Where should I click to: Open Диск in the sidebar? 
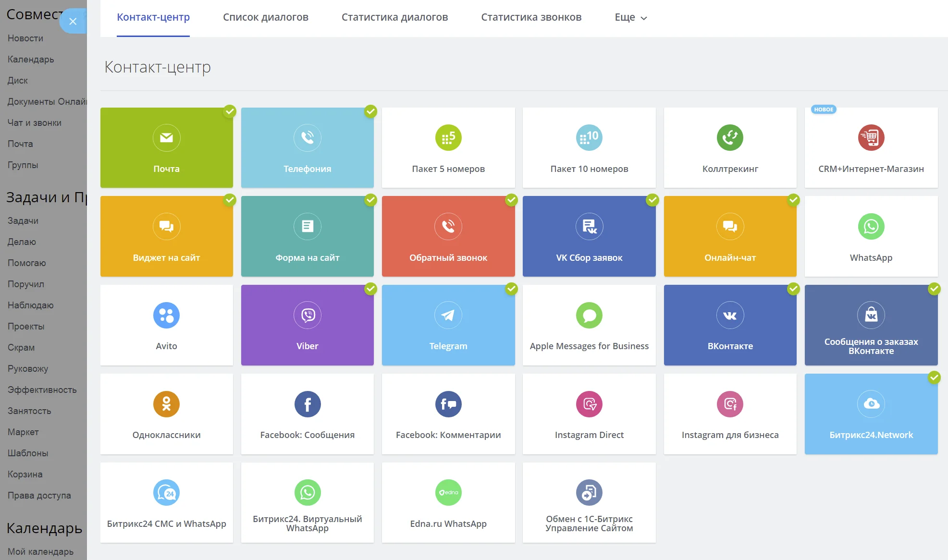18,81
